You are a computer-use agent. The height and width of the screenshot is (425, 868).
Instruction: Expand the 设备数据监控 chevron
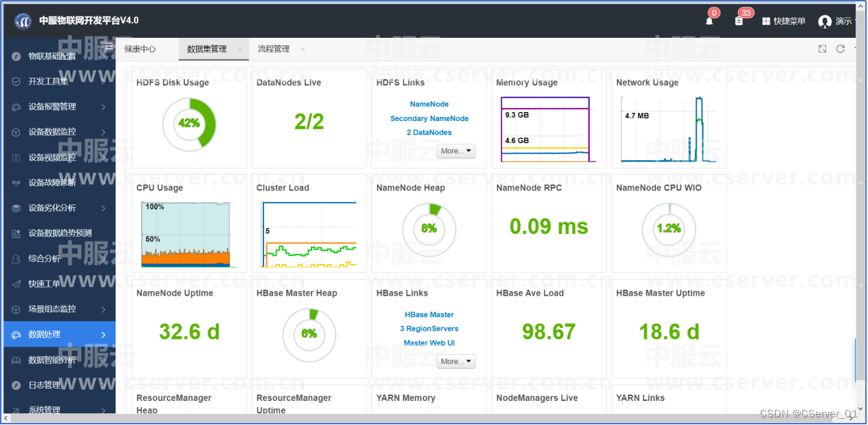tap(103, 132)
